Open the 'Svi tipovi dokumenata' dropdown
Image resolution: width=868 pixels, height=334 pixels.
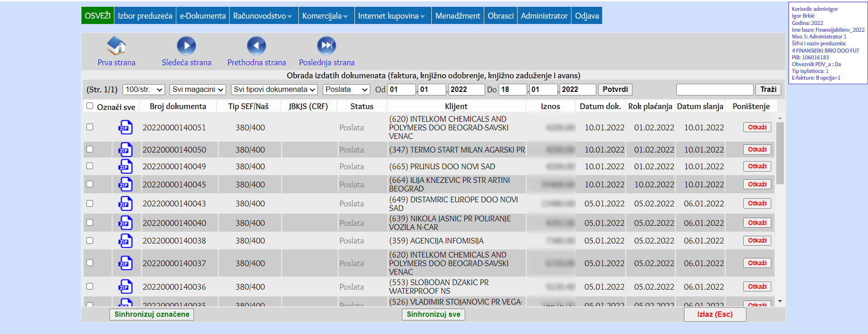tap(274, 90)
